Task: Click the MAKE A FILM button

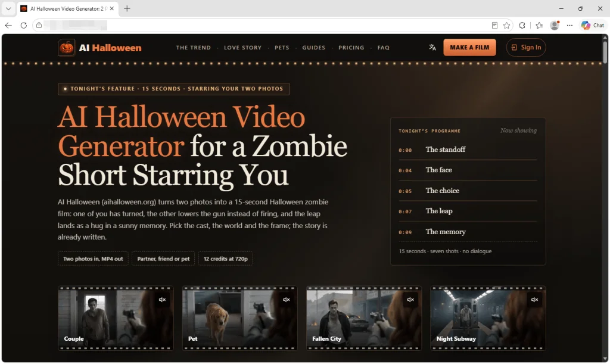Action: [469, 48]
